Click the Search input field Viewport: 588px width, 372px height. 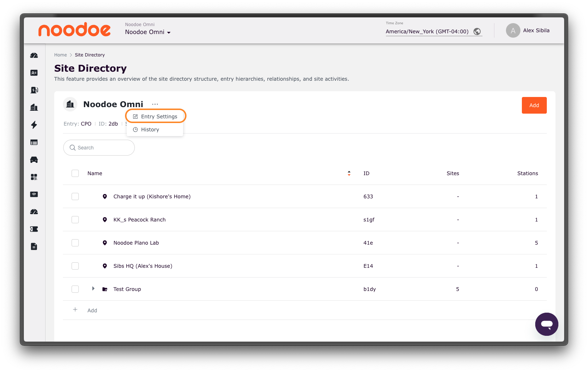pyautogui.click(x=99, y=148)
